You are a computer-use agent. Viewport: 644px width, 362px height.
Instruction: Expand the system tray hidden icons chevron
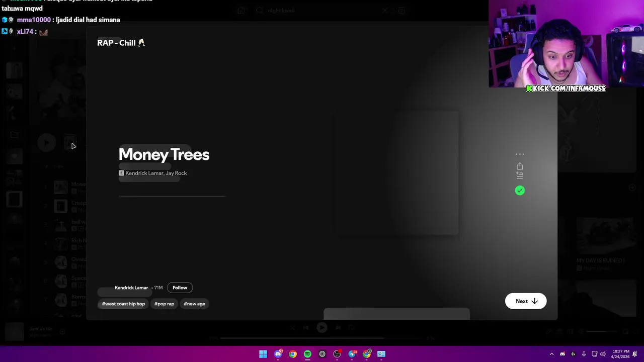point(551,354)
